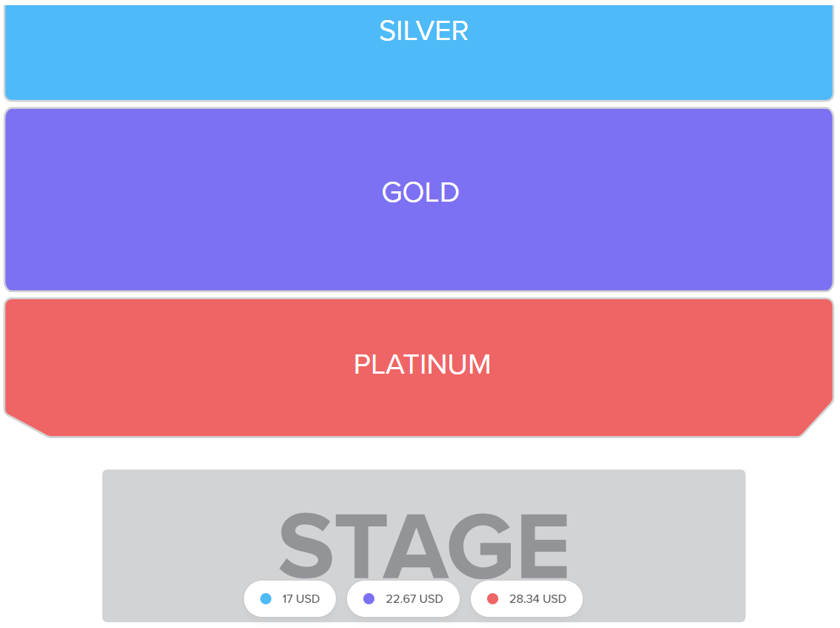Select the 28.34 USD price filter pill

[x=526, y=599]
